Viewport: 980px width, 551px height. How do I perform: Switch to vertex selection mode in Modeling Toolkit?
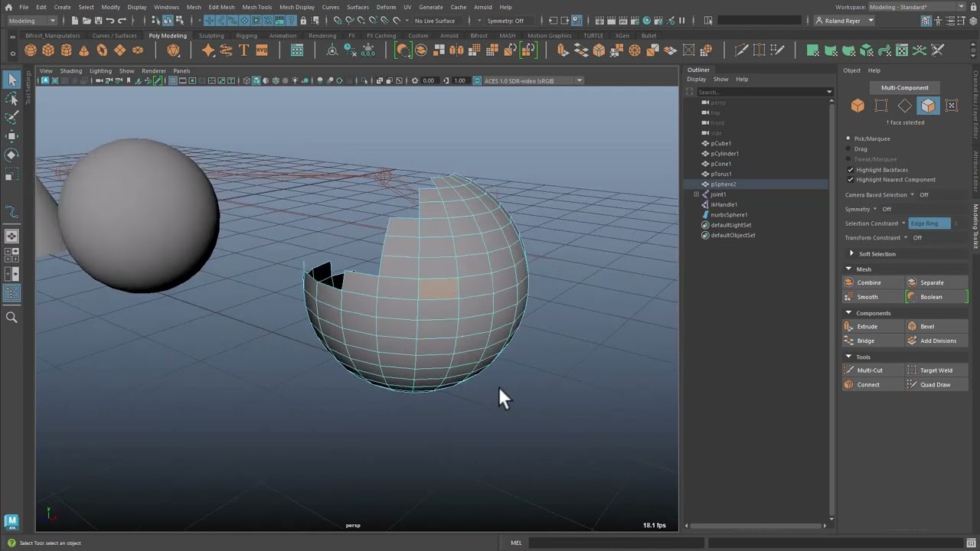coord(881,106)
